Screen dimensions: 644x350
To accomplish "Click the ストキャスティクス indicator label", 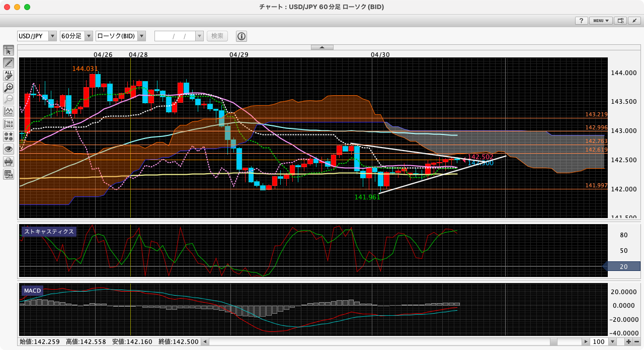I will (49, 232).
